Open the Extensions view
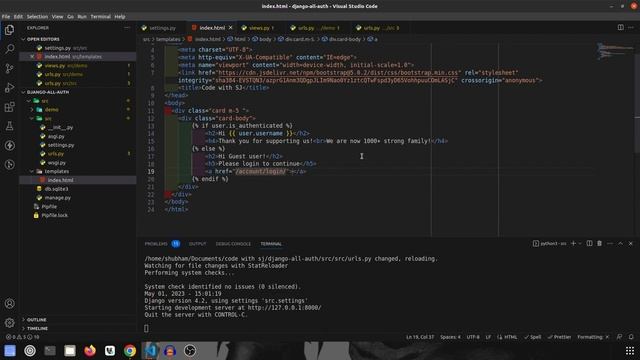640x360 pixels. click(9, 107)
